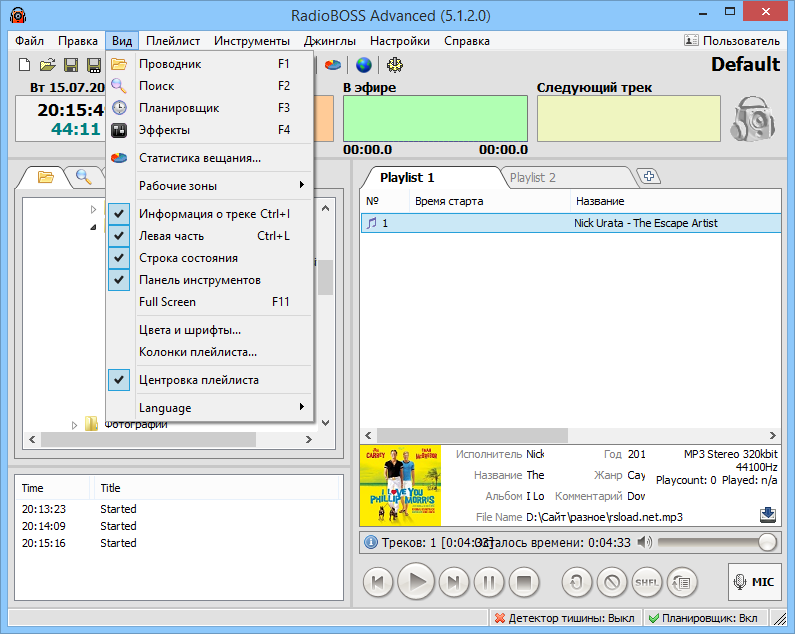Add a new playlist tab with plus icon
Image resolution: width=795 pixels, height=634 pixels.
click(648, 177)
